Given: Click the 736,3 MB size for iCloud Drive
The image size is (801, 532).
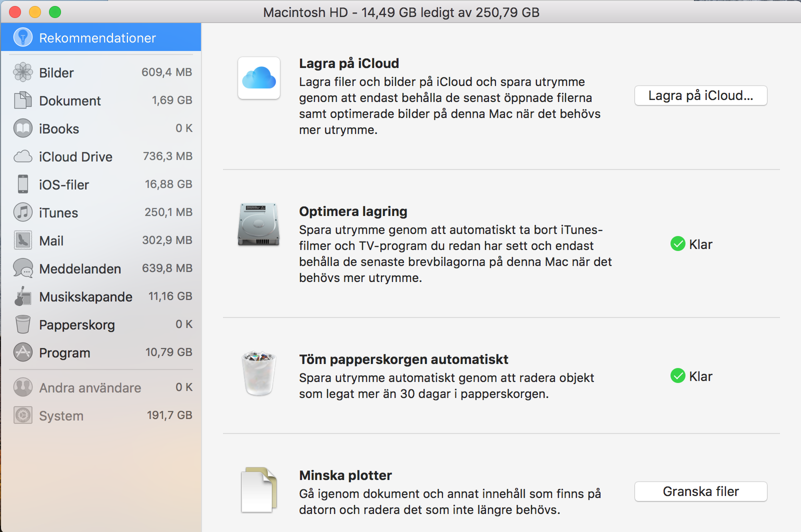Looking at the screenshot, I should point(168,156).
